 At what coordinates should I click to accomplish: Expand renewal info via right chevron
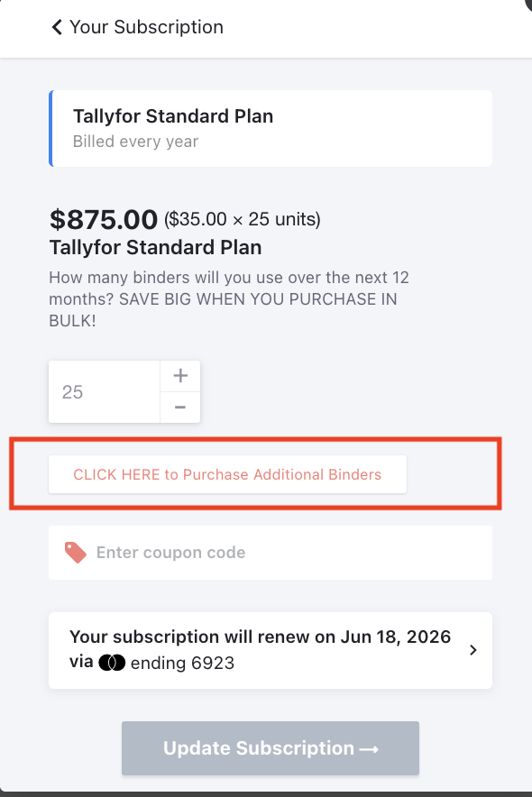473,650
